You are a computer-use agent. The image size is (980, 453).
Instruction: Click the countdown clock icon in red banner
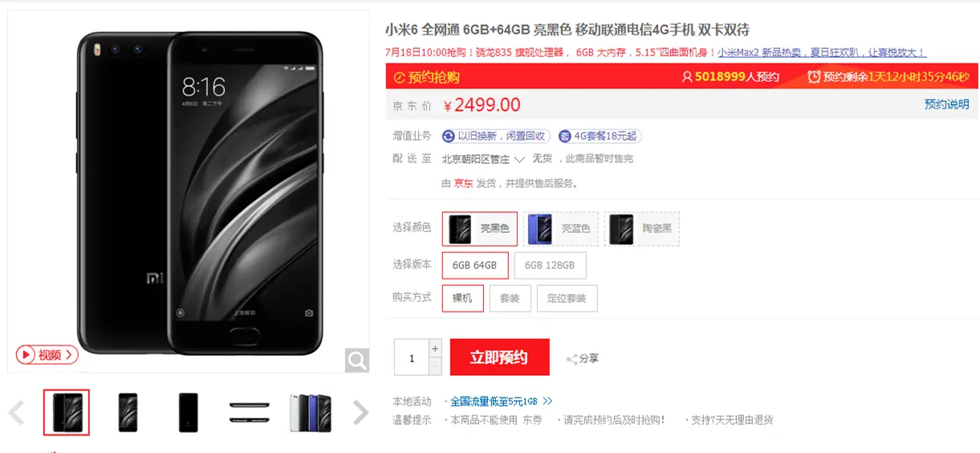coord(814,77)
